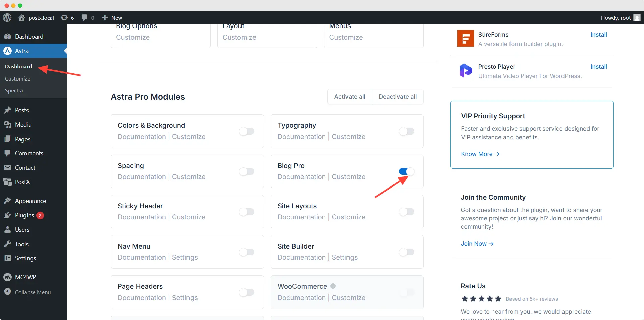Install the SureForms plugin
The height and width of the screenshot is (320, 644).
pyautogui.click(x=598, y=35)
